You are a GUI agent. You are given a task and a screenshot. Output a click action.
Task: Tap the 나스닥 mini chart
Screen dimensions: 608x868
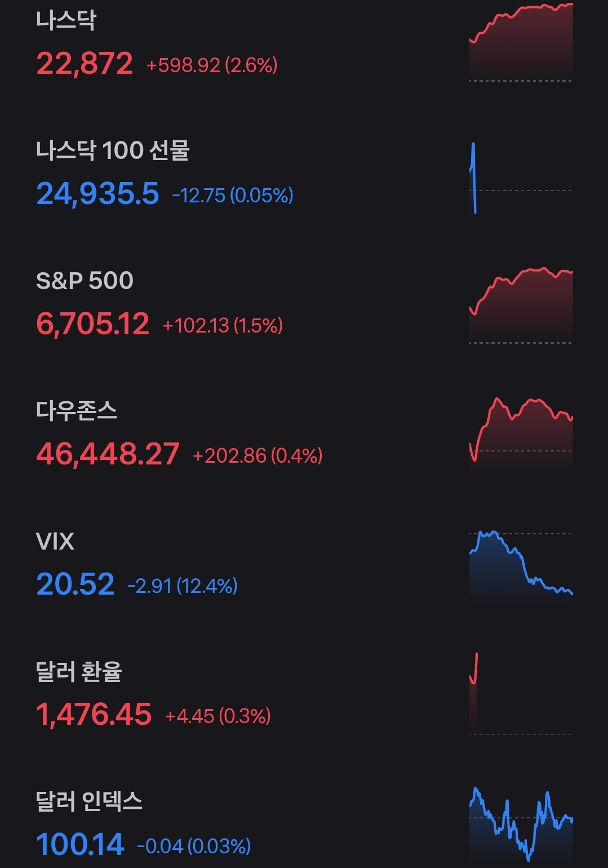click(521, 43)
